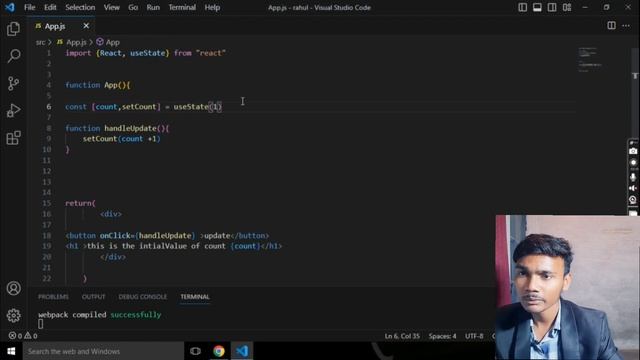Image resolution: width=640 pixels, height=360 pixels.
Task: Switch to the Debug Console tab
Action: pos(142,297)
